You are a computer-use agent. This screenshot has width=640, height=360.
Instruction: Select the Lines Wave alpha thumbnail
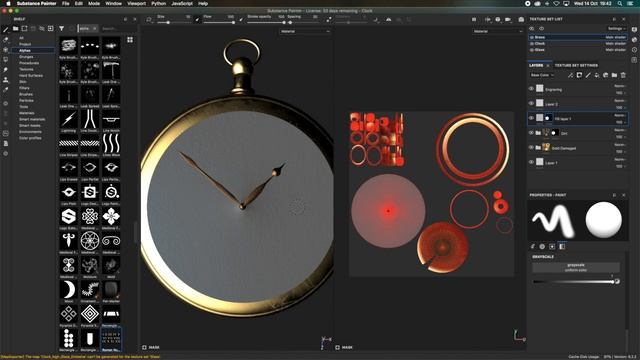[111, 143]
